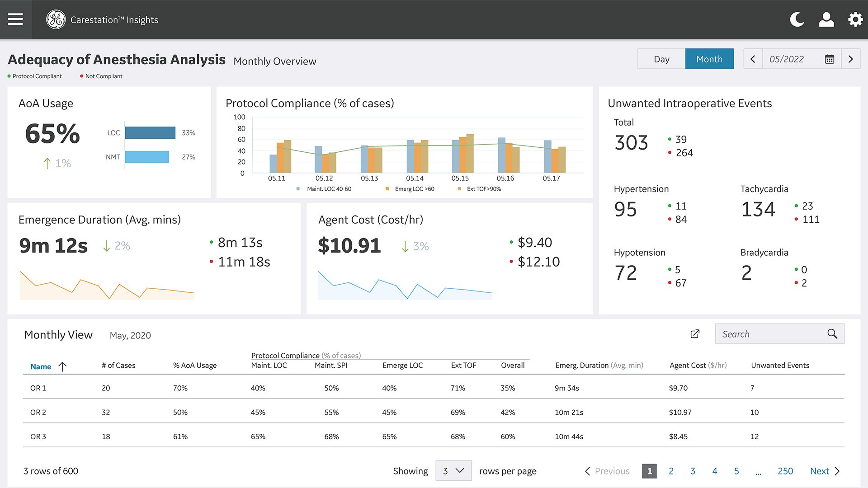This screenshot has height=488, width=868.
Task: Select the Month view toggle
Action: [x=709, y=59]
